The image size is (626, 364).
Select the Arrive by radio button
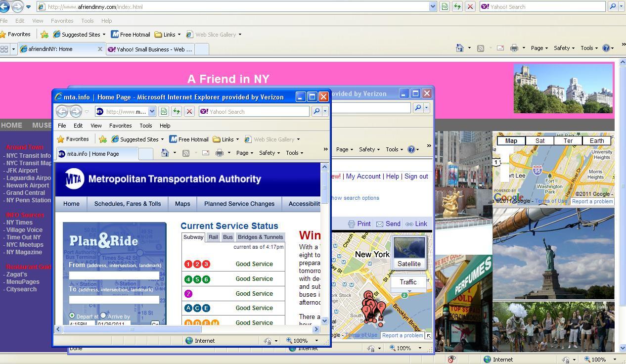[103, 316]
